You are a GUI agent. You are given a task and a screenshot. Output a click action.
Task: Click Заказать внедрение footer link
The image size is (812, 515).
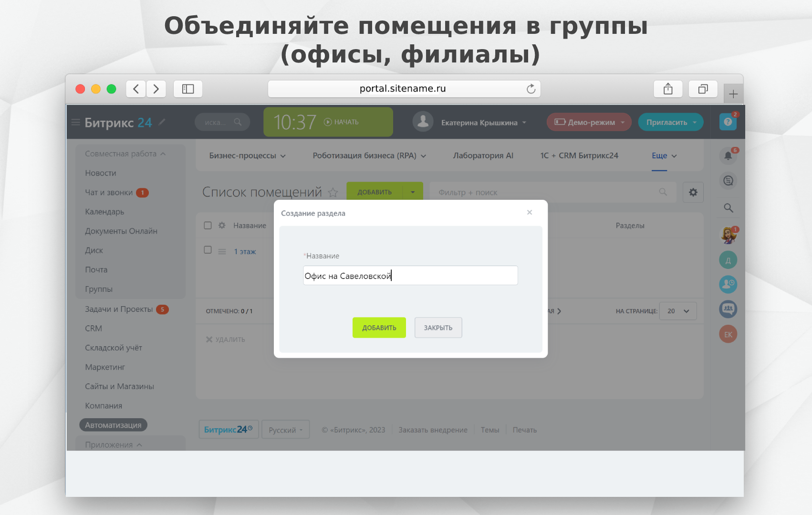coord(433,430)
